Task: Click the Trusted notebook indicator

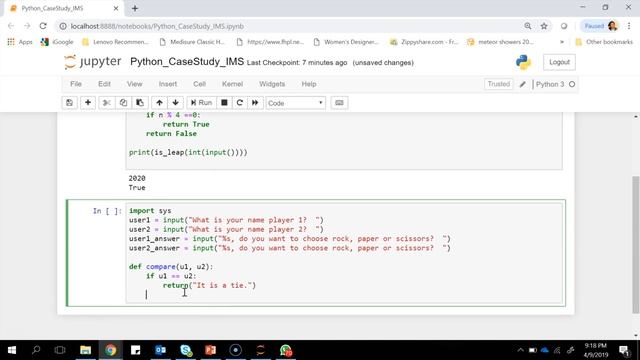Action: click(x=498, y=84)
